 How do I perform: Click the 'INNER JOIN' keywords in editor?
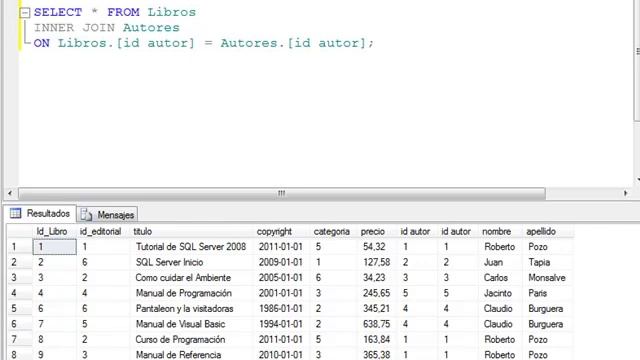pyautogui.click(x=74, y=28)
